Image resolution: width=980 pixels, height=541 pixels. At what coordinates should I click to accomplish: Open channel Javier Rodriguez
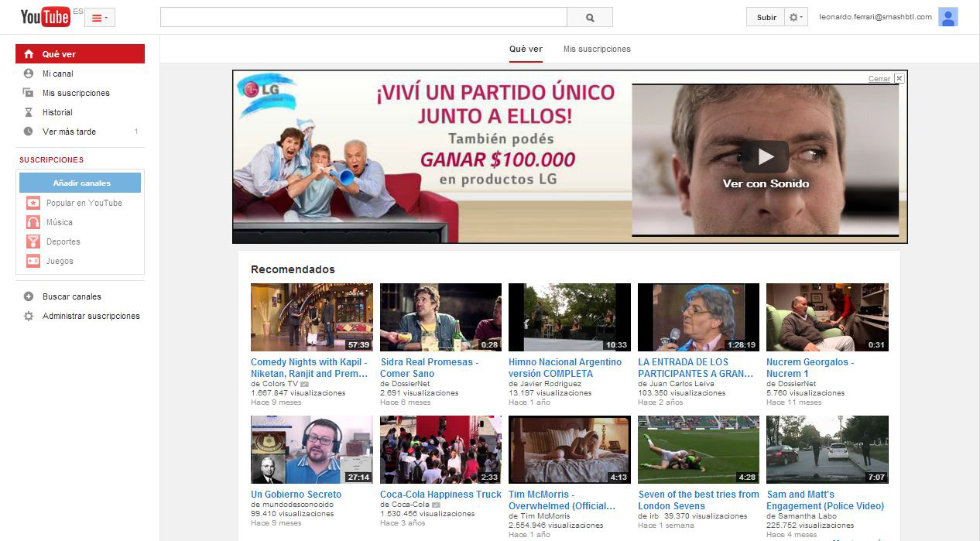(550, 384)
